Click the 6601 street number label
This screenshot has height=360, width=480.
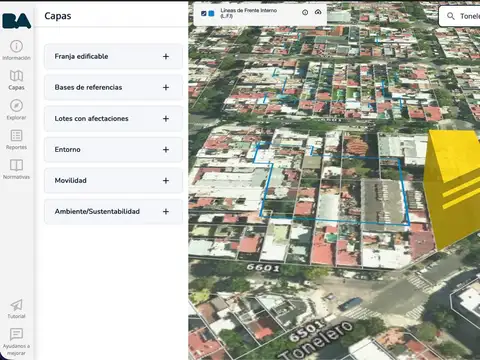[x=263, y=267]
